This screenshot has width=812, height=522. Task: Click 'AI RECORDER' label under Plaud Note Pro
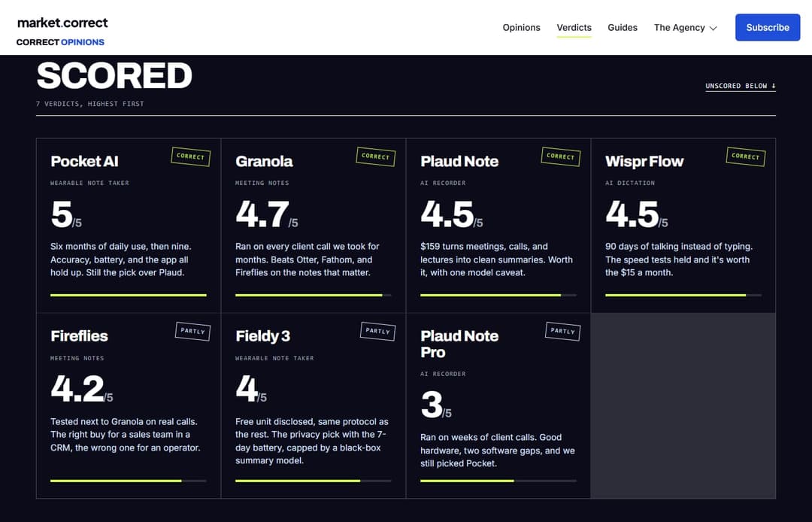tap(443, 374)
